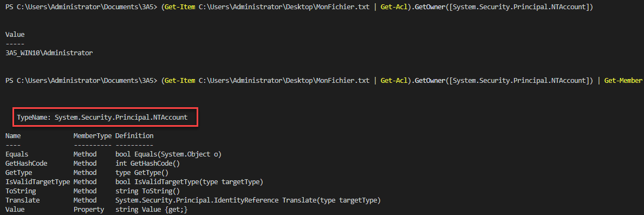Click the Definition column header
The height and width of the screenshot is (215, 644).
click(134, 136)
